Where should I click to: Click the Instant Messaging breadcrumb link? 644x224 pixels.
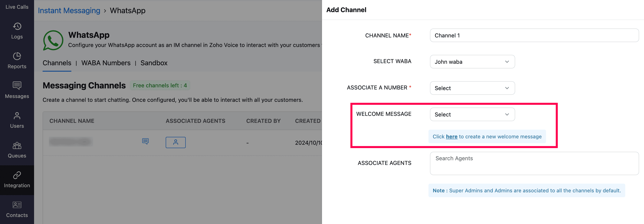(x=69, y=10)
